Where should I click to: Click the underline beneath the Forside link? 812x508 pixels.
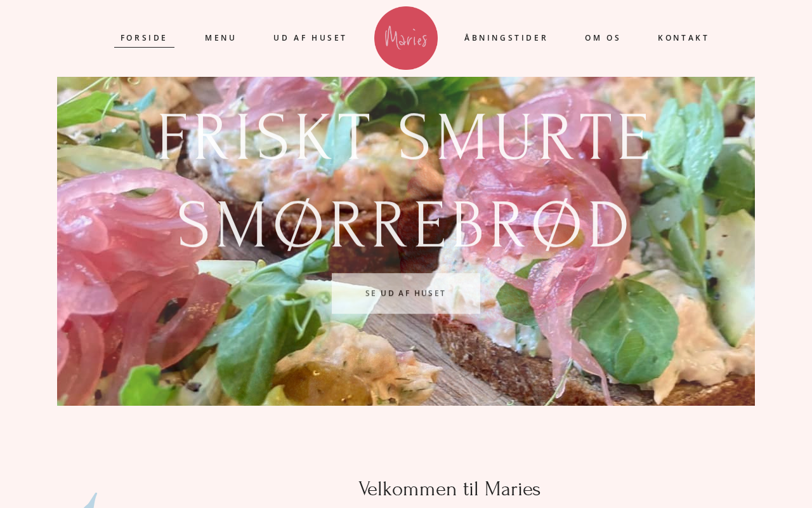click(x=144, y=47)
